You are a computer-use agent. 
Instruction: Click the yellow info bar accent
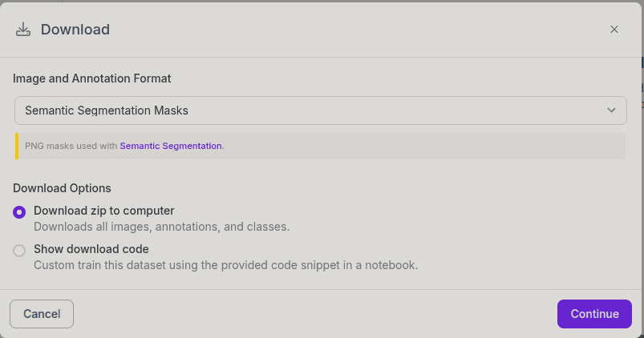17,146
